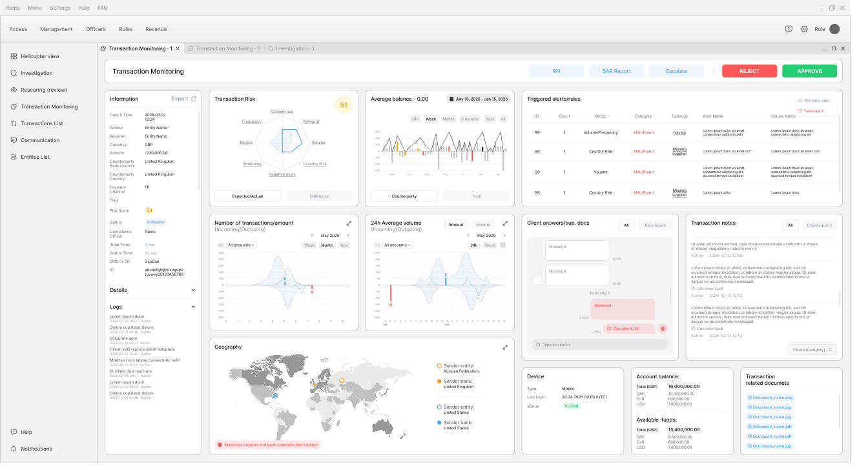The image size is (868, 470).
Task: Select the Week range in Average balance
Action: point(430,119)
